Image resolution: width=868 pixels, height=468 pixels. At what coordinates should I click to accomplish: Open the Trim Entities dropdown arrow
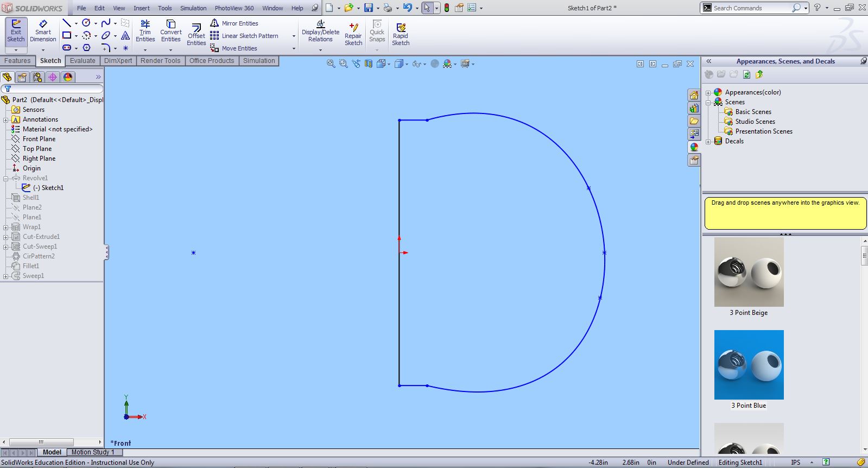(x=145, y=50)
